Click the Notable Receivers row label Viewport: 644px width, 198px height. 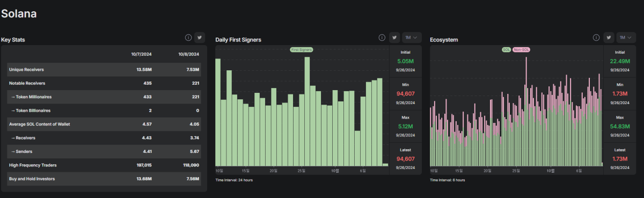pos(27,83)
